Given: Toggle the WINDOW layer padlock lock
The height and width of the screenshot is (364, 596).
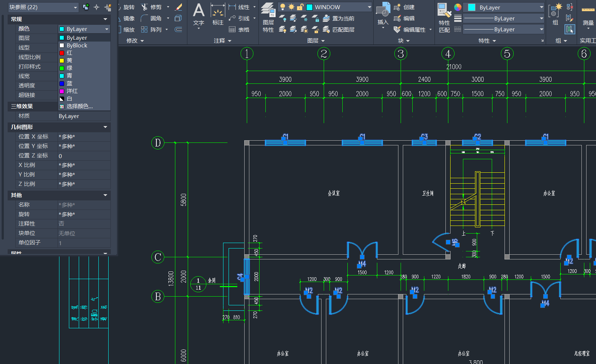Looking at the screenshot, I should 300,7.
